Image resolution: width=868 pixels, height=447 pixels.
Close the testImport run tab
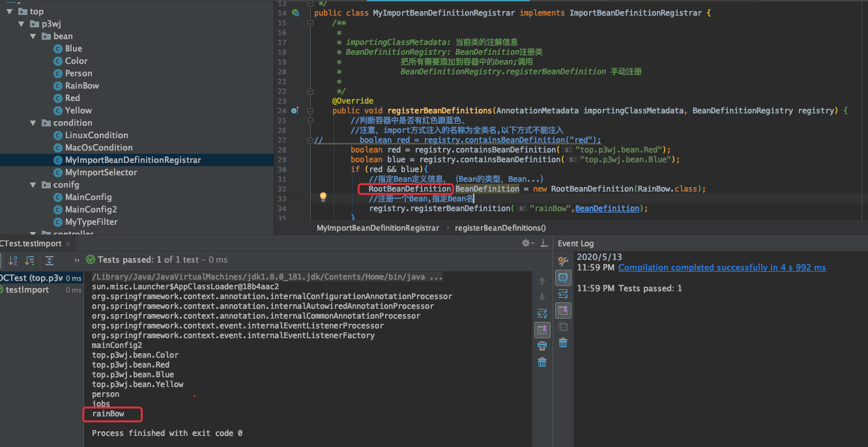(x=69, y=244)
